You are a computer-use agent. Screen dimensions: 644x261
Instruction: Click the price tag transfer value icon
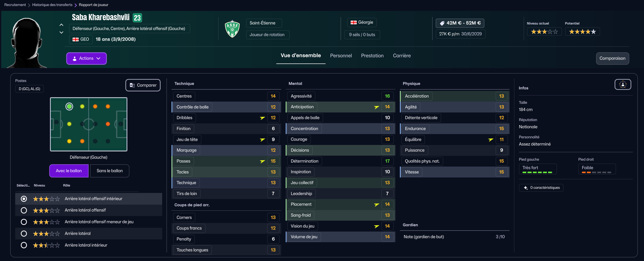coord(442,23)
